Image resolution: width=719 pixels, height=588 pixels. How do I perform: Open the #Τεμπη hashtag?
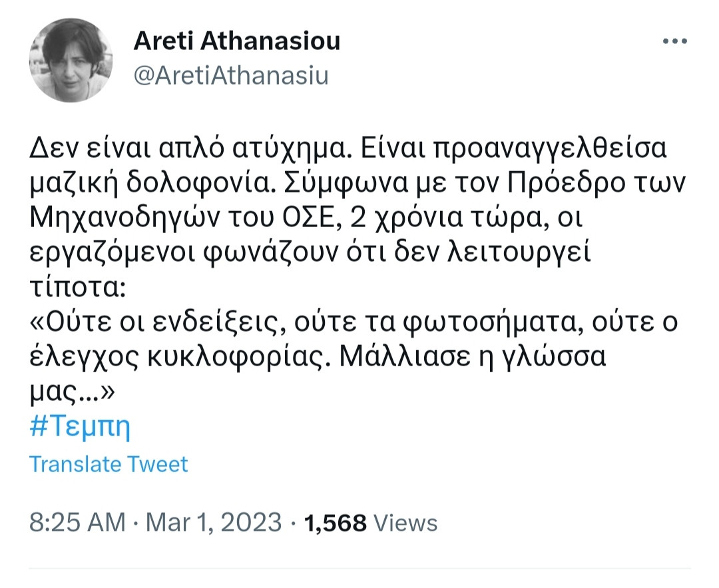coord(81,427)
